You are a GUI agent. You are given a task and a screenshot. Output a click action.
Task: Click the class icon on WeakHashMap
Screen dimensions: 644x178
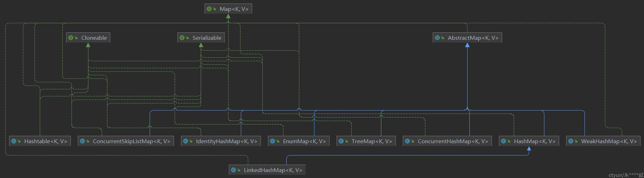(571, 141)
